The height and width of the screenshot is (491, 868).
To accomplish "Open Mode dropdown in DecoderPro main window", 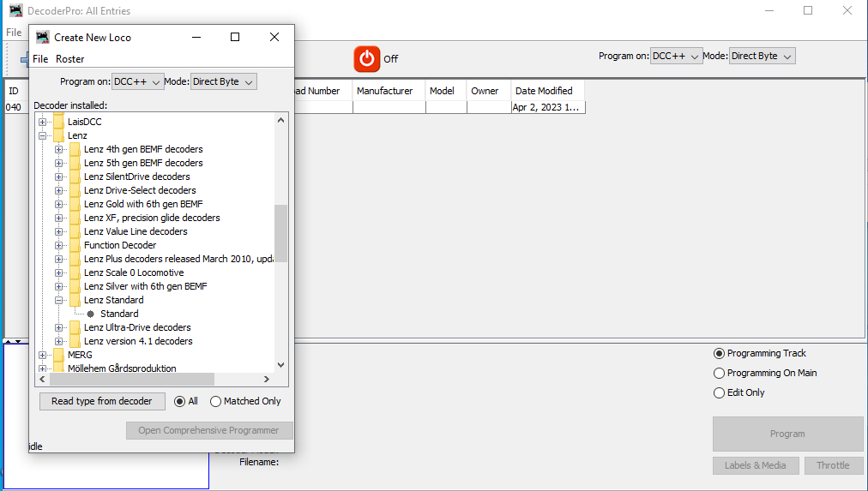I will 763,56.
